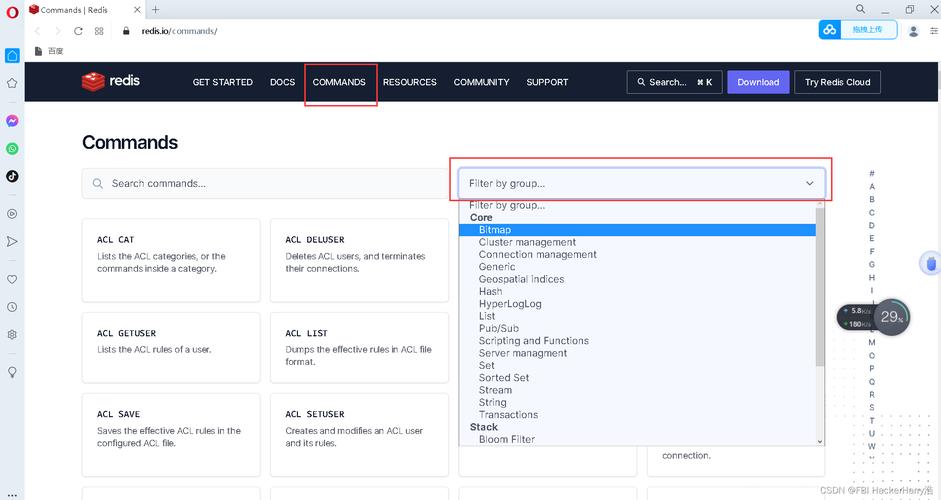The height and width of the screenshot is (500, 941).
Task: Open the ACL LIST command card
Action: point(359,347)
